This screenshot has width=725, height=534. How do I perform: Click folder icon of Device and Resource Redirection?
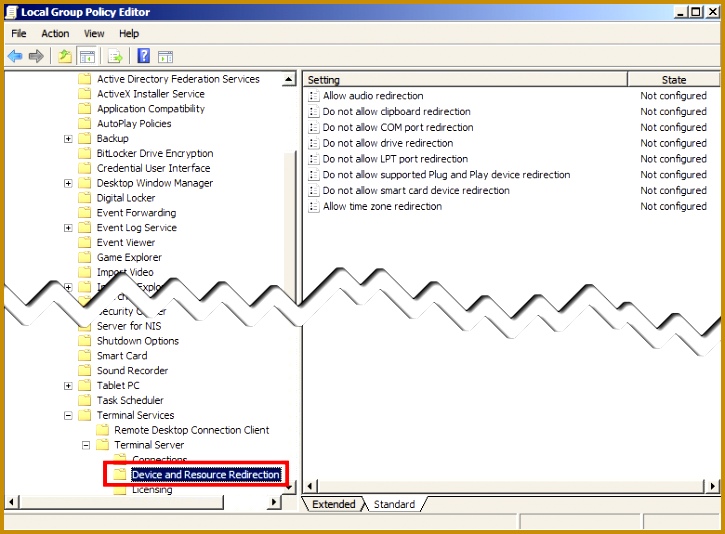coord(120,474)
